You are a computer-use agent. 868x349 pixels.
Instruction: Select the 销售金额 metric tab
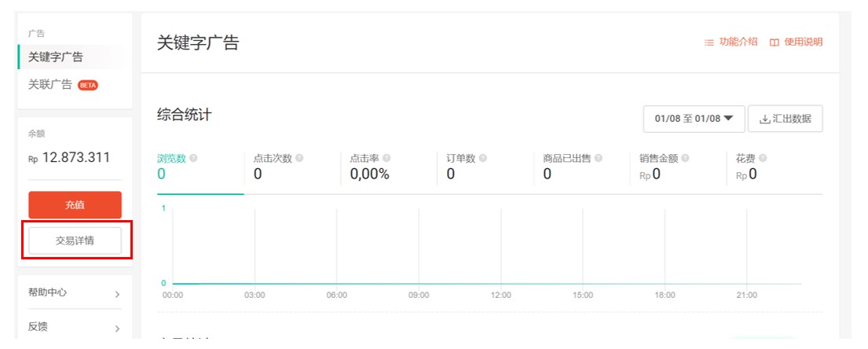coord(678,167)
